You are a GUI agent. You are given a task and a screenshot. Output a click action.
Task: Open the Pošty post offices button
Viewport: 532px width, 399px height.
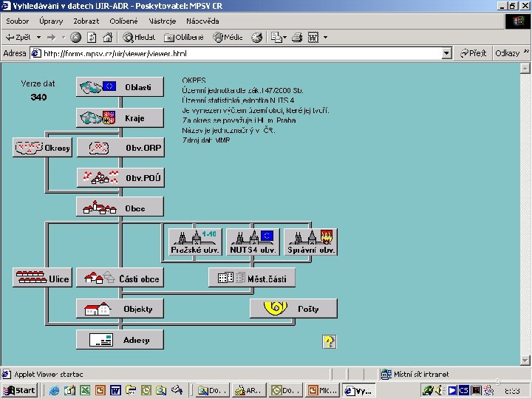[293, 308]
